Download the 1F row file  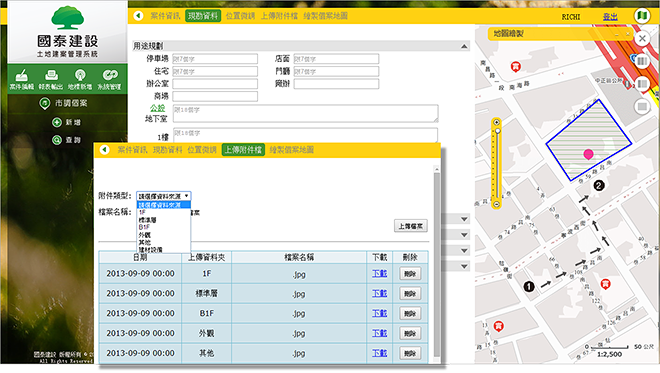[x=379, y=274]
